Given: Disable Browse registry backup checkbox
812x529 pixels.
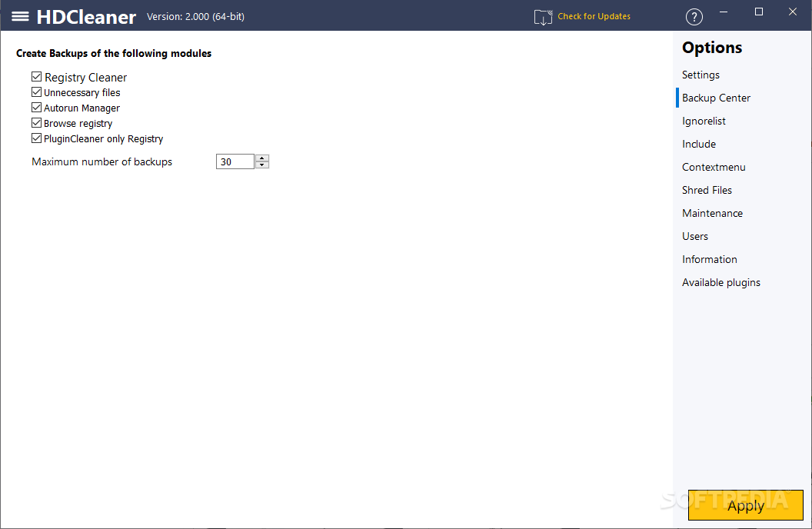Looking at the screenshot, I should [x=36, y=123].
